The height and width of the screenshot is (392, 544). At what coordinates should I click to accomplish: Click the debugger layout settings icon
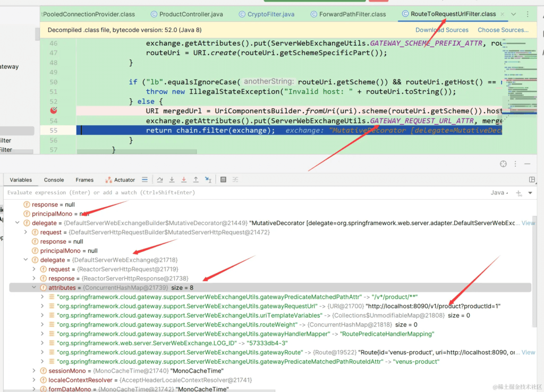pyautogui.click(x=532, y=180)
